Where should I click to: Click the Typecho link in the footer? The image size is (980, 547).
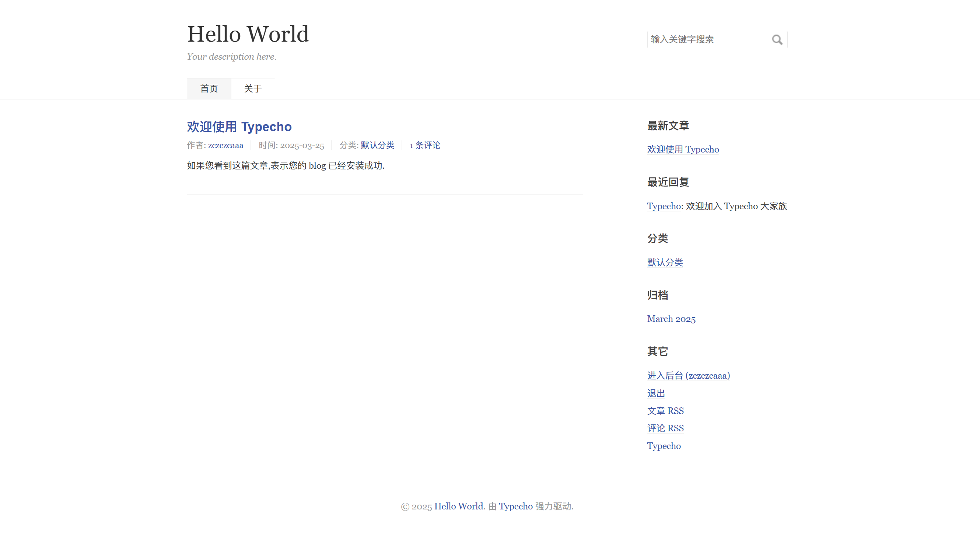pos(515,506)
